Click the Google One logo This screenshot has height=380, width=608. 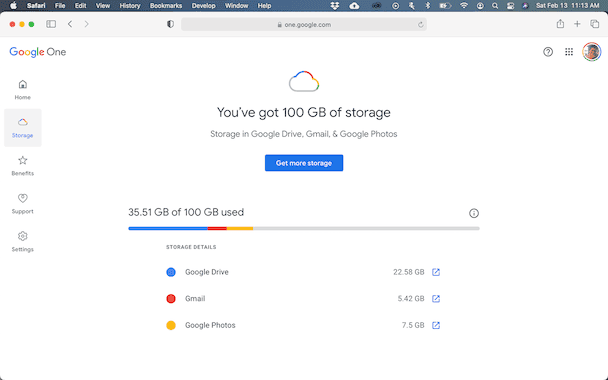coord(38,52)
